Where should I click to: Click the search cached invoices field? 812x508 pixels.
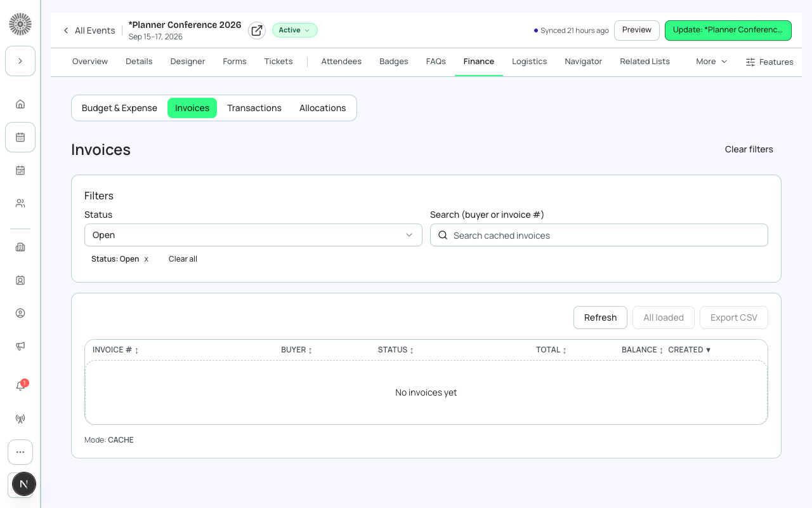point(599,235)
